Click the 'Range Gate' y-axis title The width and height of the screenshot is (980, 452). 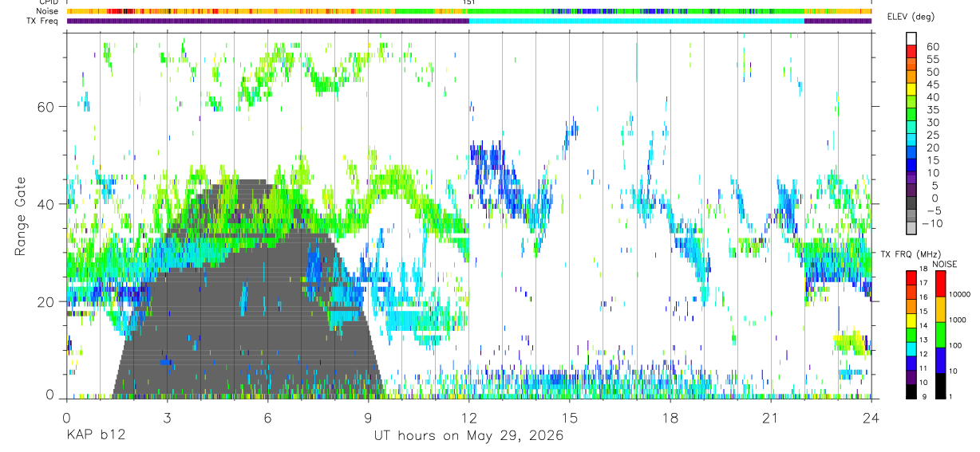coord(22,215)
